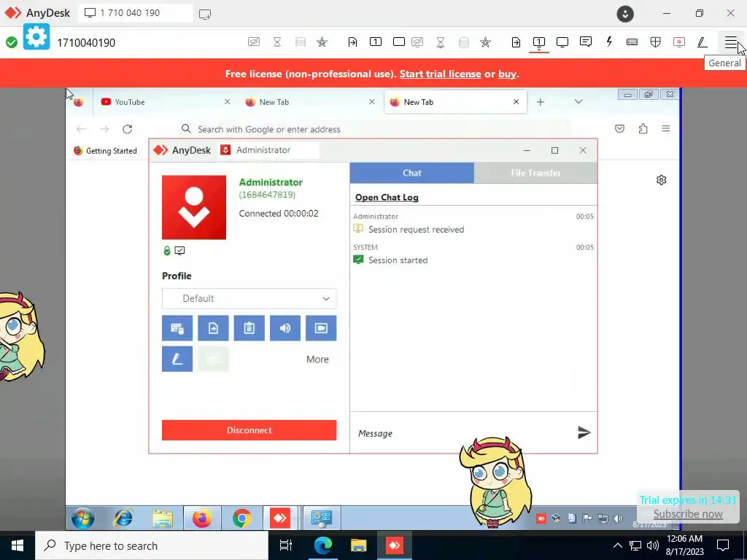Click Subscribe now link
Viewport: 747px width, 560px height.
pos(688,514)
